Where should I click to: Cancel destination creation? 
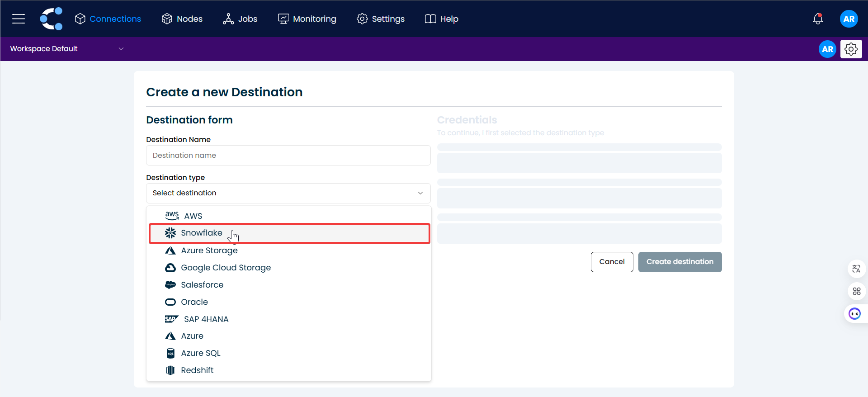click(612, 262)
